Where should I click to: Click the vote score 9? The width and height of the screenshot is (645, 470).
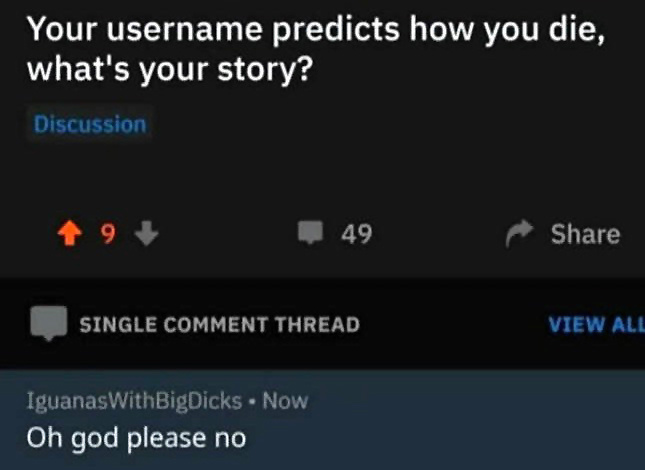click(108, 234)
